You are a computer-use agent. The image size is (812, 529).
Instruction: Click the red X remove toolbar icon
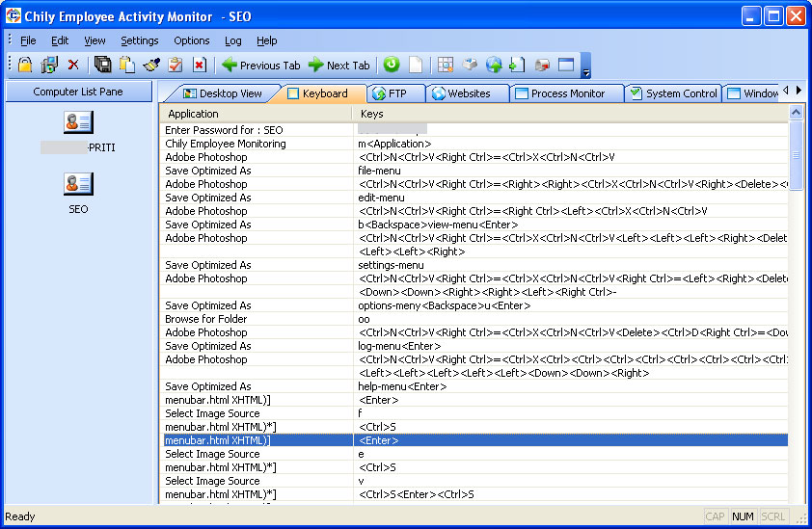[73, 65]
